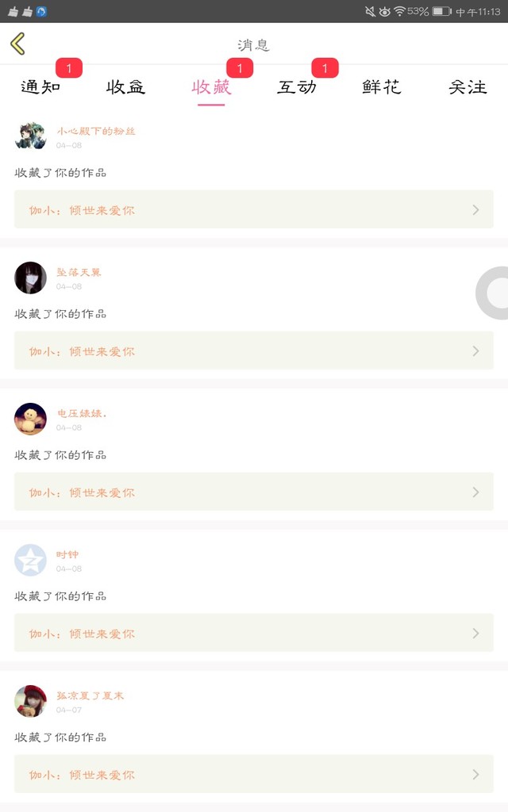Tap the username 坠落天翼
This screenshot has height=812, width=508.
(79, 272)
